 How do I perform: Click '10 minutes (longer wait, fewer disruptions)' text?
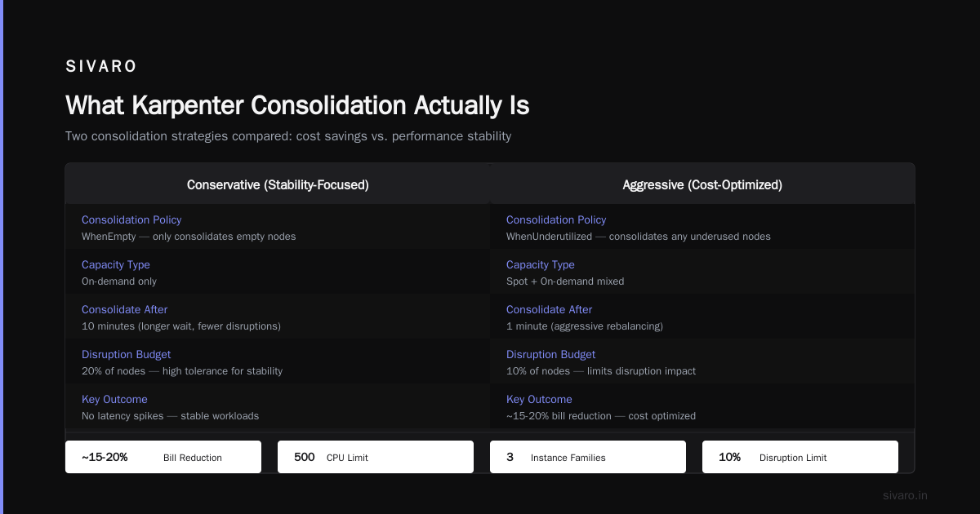click(x=181, y=326)
